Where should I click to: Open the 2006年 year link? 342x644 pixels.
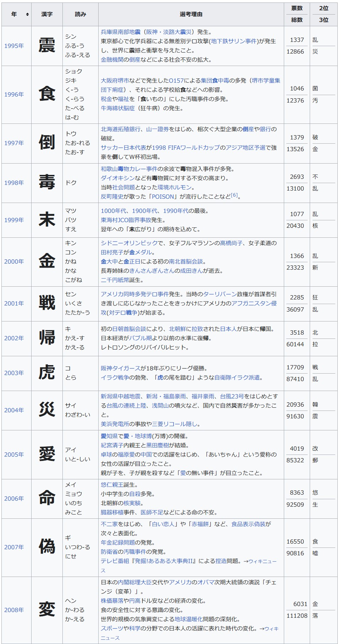point(14,499)
